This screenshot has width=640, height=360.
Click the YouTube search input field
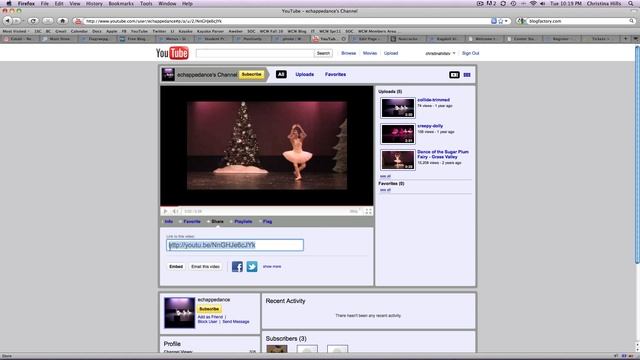(x=255, y=53)
